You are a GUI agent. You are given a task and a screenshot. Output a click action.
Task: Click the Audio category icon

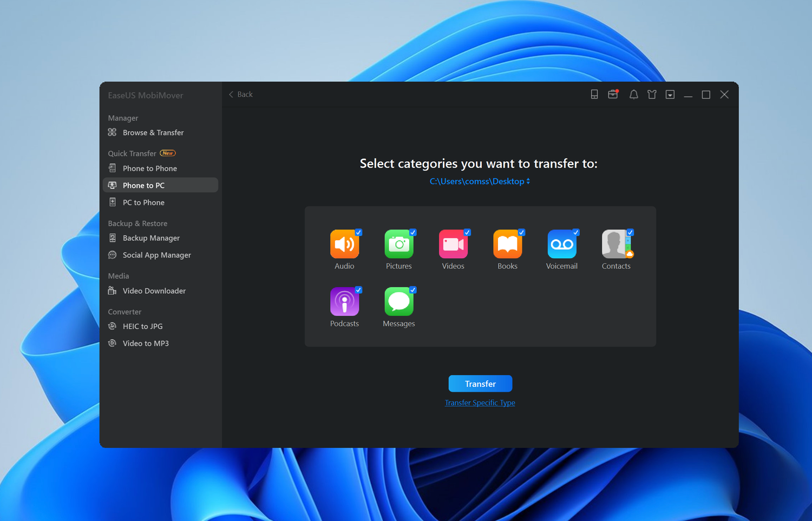click(x=344, y=244)
